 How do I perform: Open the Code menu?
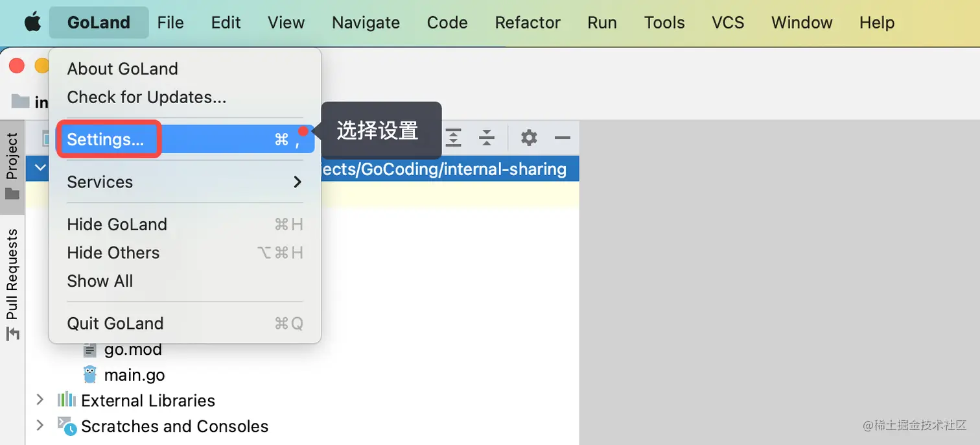click(447, 22)
